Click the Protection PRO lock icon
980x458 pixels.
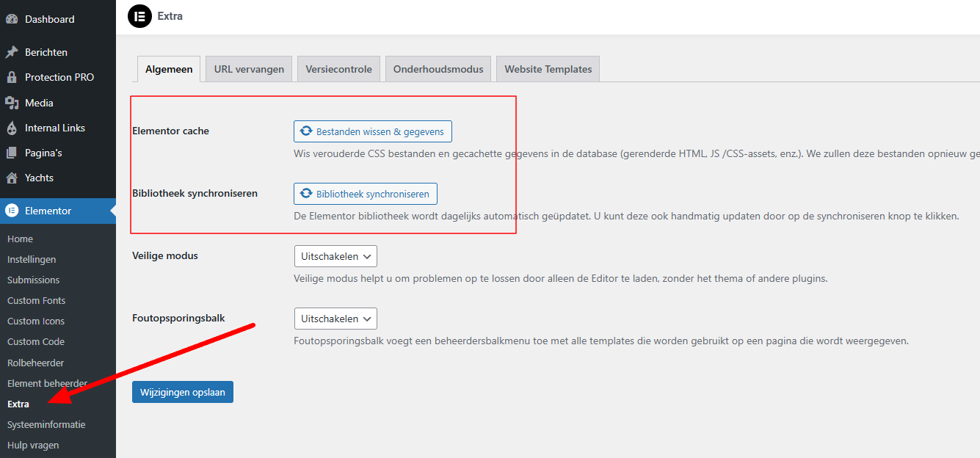coord(11,77)
